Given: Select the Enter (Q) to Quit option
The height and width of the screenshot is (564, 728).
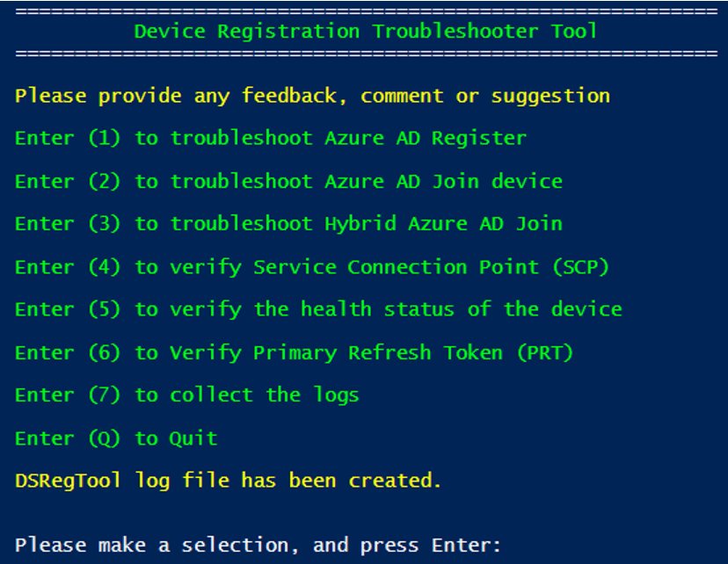Looking at the screenshot, I should pos(116,438).
